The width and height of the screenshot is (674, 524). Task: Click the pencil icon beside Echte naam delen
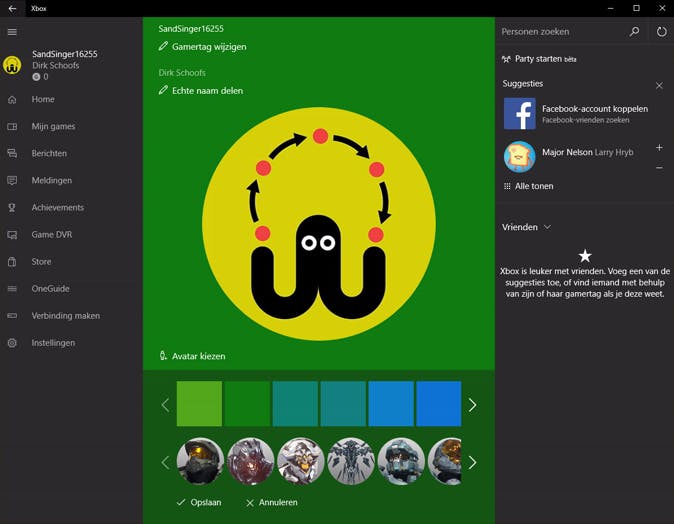point(163,90)
